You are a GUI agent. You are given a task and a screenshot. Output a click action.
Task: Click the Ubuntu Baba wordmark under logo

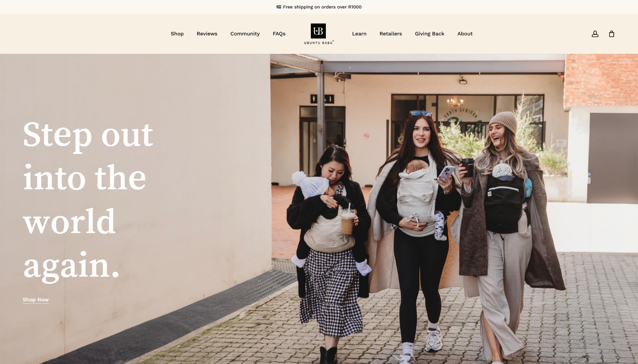click(x=319, y=43)
